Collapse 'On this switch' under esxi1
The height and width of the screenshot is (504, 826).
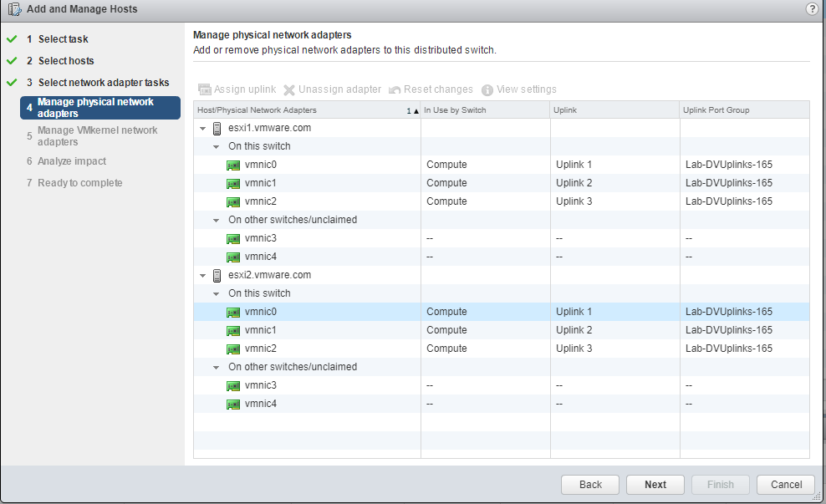(x=217, y=147)
